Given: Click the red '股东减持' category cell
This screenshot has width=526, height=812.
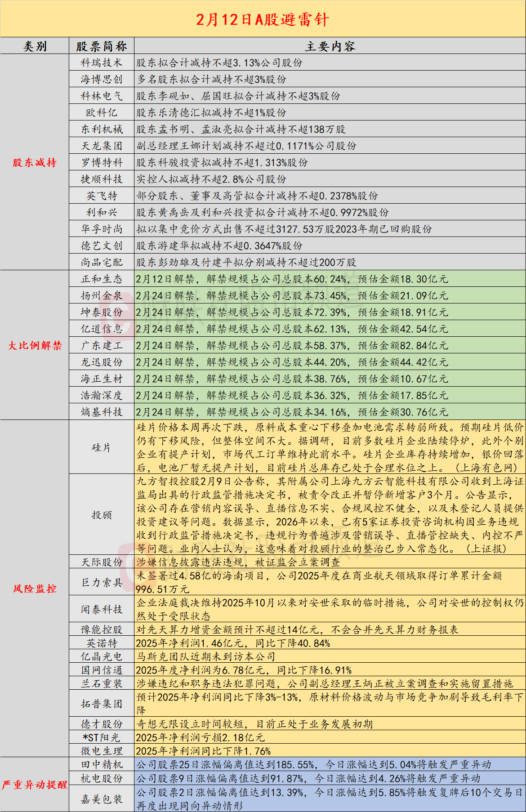Looking at the screenshot, I should (35, 163).
